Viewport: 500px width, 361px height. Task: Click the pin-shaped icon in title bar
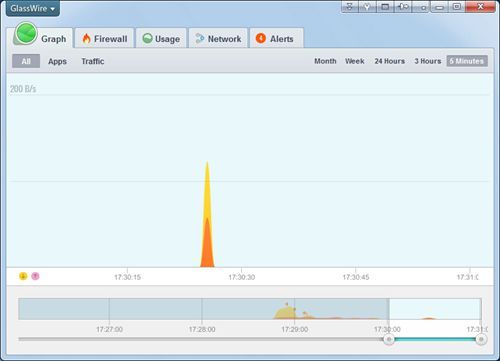pos(367,7)
